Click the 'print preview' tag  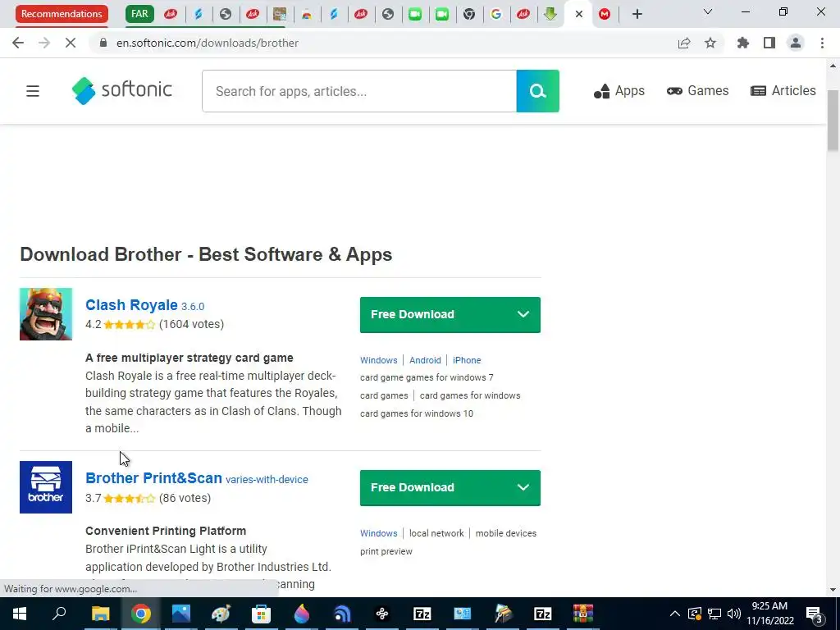tap(386, 551)
